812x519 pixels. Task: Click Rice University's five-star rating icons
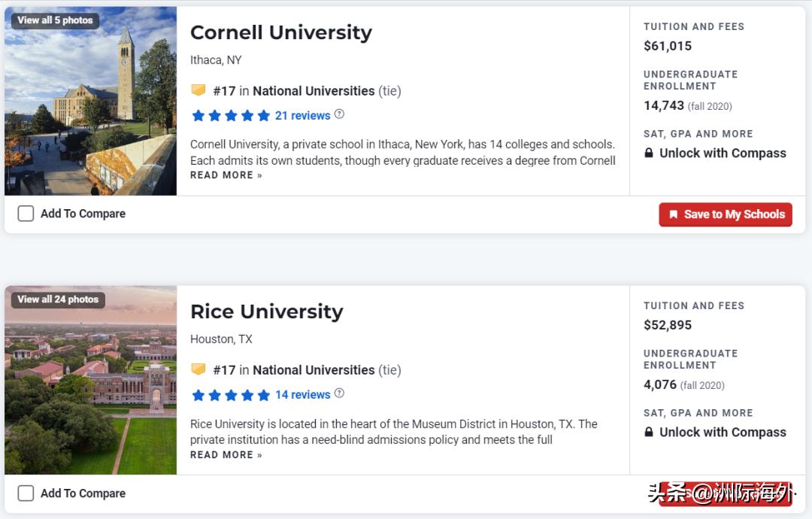tap(231, 395)
